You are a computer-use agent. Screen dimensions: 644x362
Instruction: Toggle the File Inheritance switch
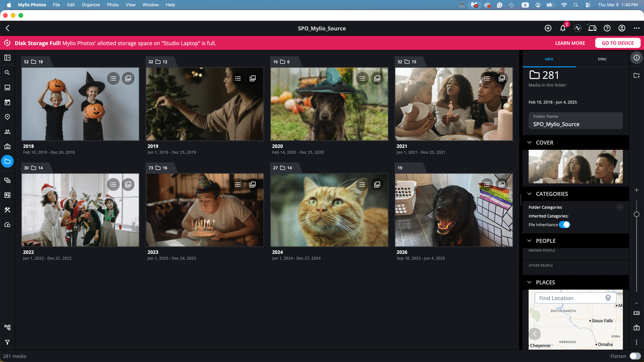click(564, 225)
